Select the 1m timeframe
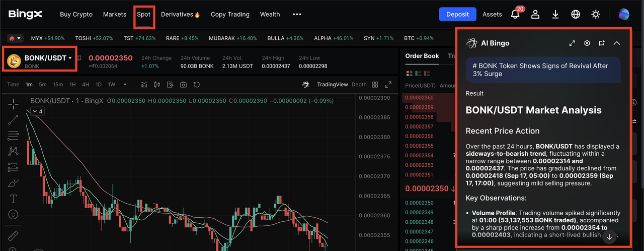Screen dimensions: 644x251 (x=29, y=85)
